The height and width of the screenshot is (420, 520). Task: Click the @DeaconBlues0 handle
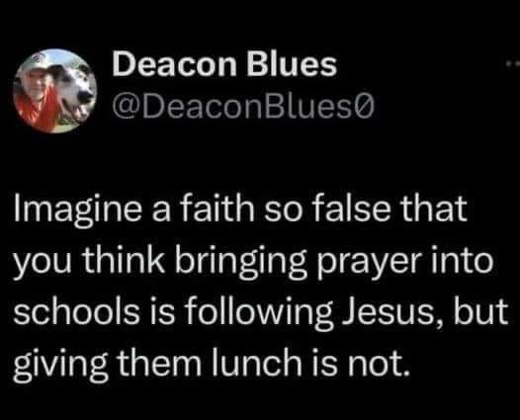coord(243,107)
